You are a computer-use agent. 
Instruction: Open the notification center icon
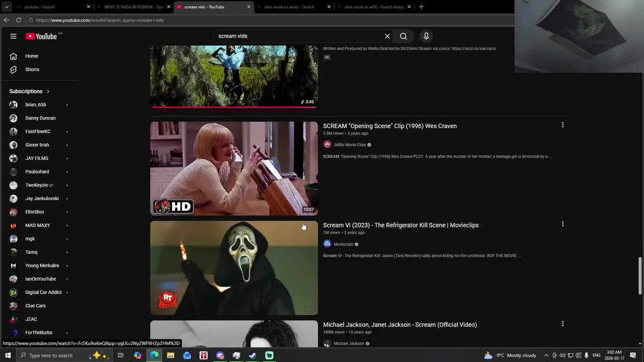point(633,355)
